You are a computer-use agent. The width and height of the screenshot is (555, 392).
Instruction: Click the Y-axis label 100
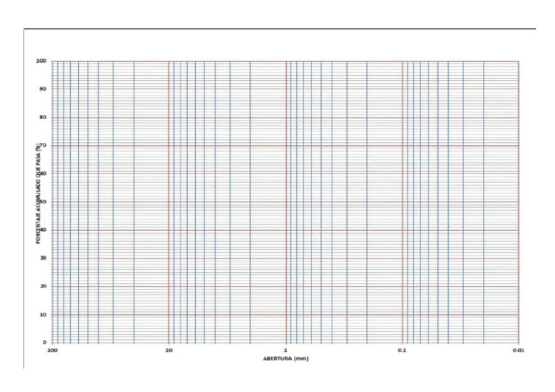pyautogui.click(x=41, y=61)
